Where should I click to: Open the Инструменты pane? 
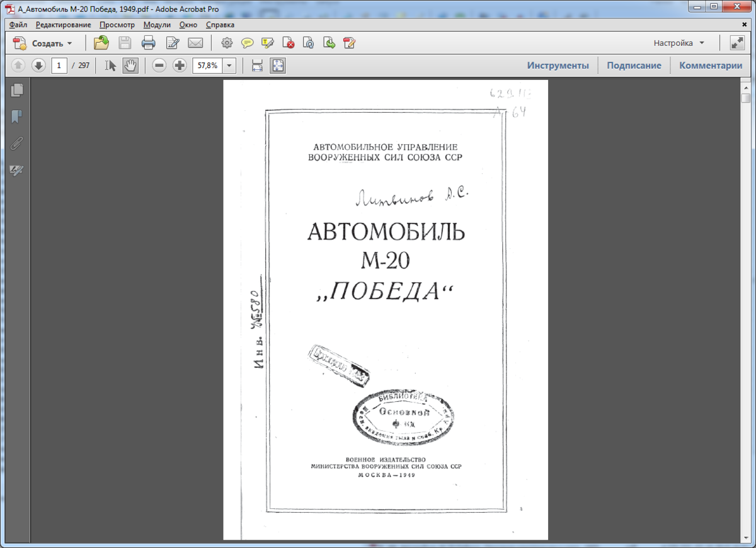[x=558, y=65]
